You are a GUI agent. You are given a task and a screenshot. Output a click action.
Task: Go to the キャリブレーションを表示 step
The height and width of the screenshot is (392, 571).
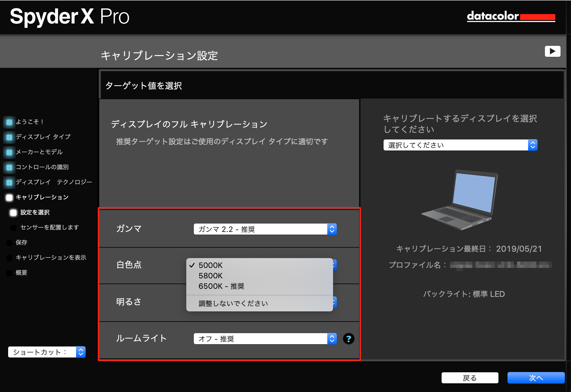point(47,257)
